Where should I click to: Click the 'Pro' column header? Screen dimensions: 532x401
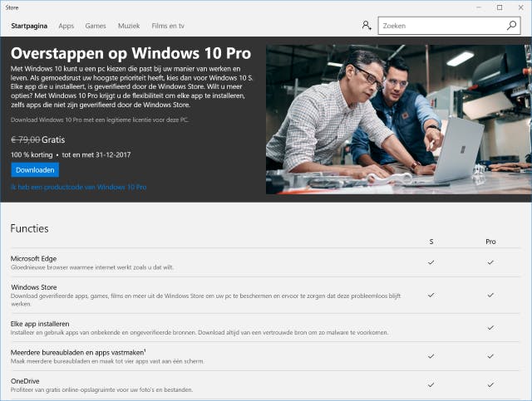click(x=490, y=242)
